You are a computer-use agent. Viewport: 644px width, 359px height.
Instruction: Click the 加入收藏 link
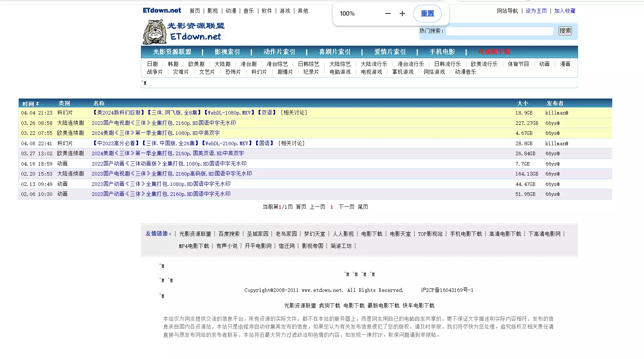(564, 11)
